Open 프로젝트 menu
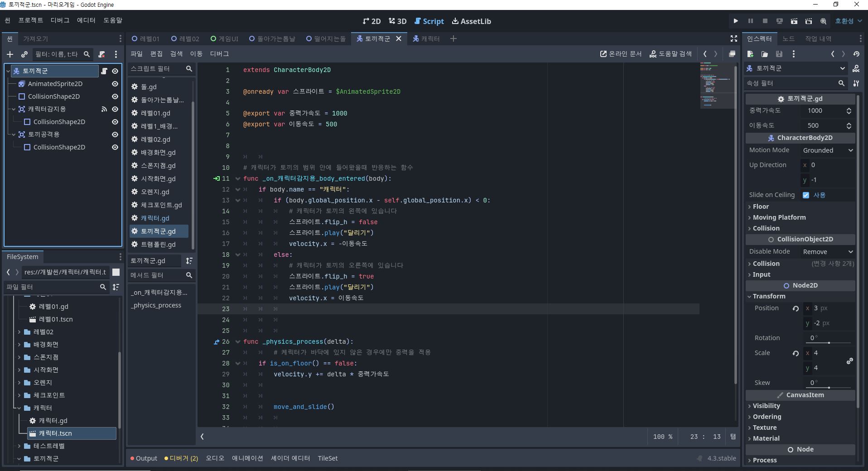868x471 pixels. point(31,20)
